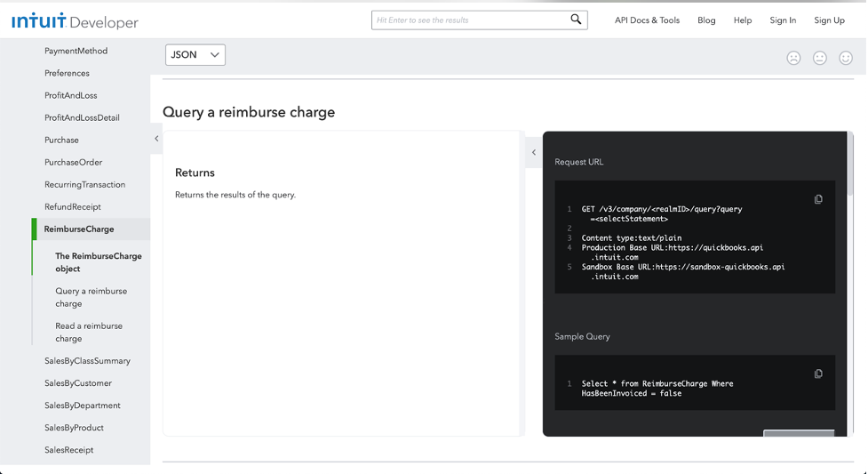Click the Intuit Developer logo
Viewport: 868px width, 474px height.
[x=75, y=21]
